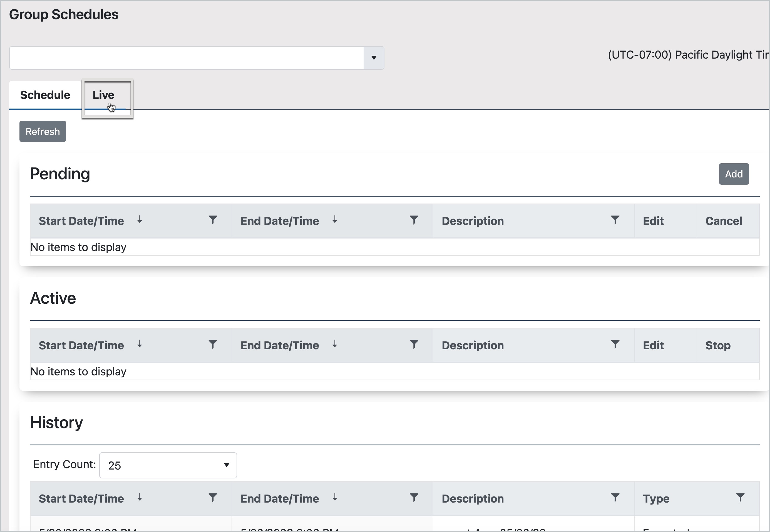Open the group selection dropdown arrow
This screenshot has width=770, height=532.
pos(374,58)
